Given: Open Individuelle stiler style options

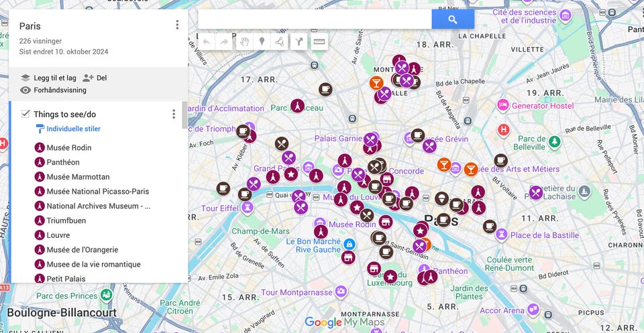Looking at the screenshot, I should click(68, 129).
